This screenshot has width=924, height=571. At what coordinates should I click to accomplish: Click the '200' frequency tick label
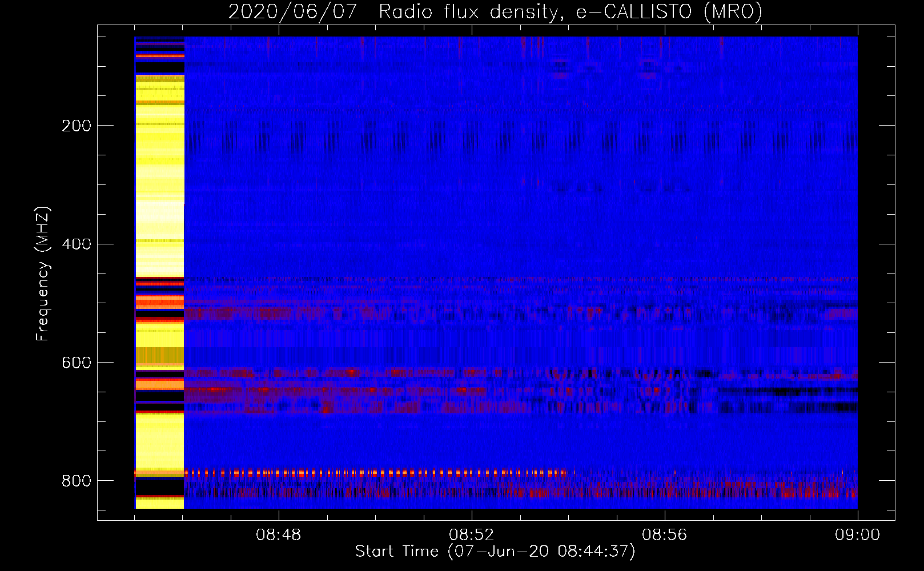[x=77, y=126]
